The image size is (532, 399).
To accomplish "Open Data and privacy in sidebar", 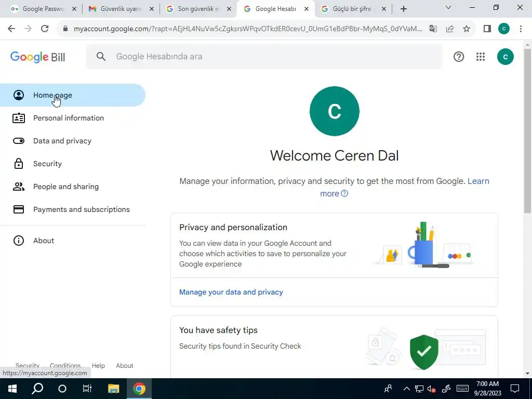I will pos(73,140).
